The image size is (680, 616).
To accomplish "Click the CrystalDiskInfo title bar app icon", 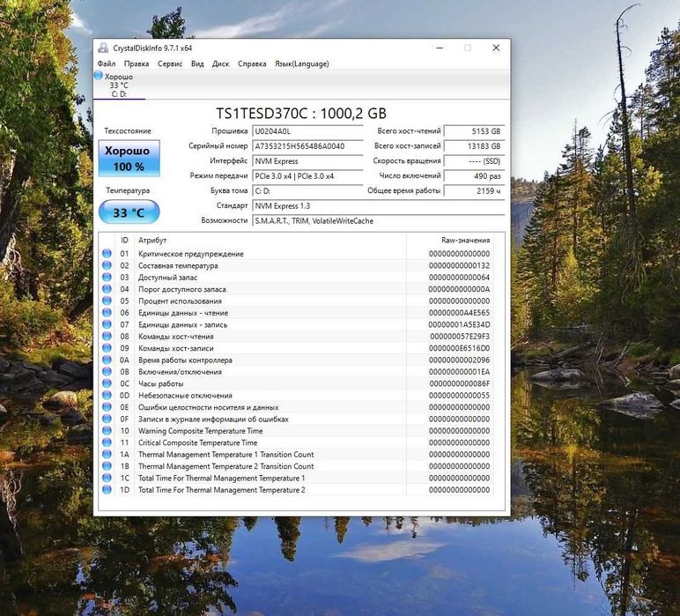I will coord(103,48).
